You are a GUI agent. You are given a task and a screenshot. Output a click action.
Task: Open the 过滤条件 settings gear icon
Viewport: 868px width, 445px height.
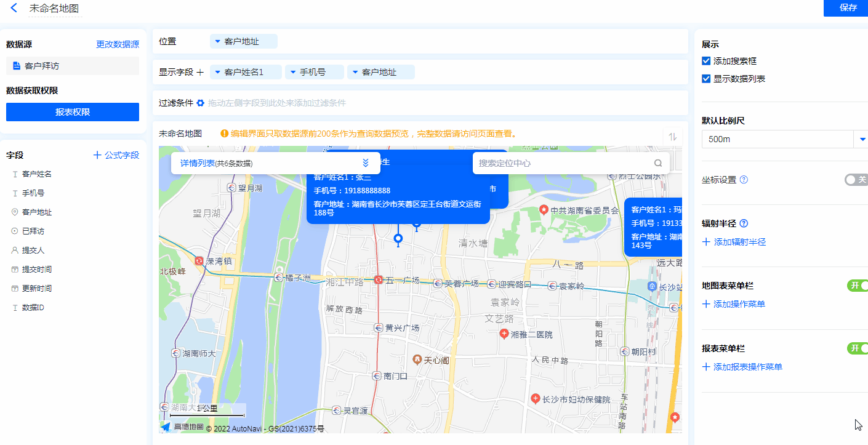click(200, 103)
